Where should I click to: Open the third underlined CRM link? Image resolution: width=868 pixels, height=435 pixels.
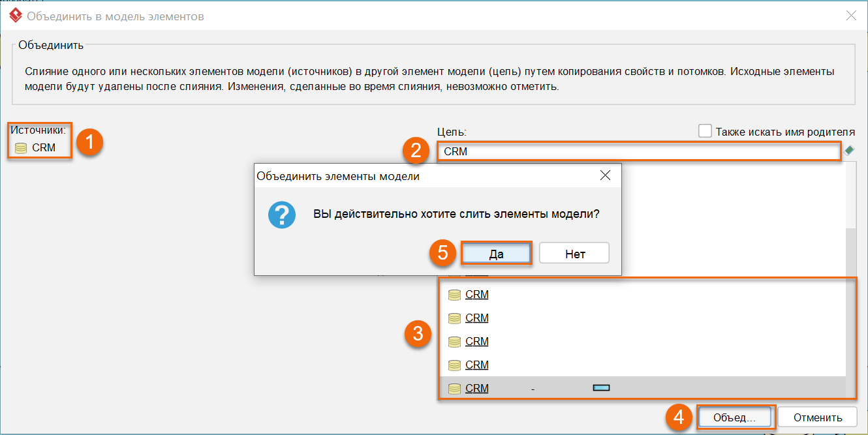(x=476, y=341)
